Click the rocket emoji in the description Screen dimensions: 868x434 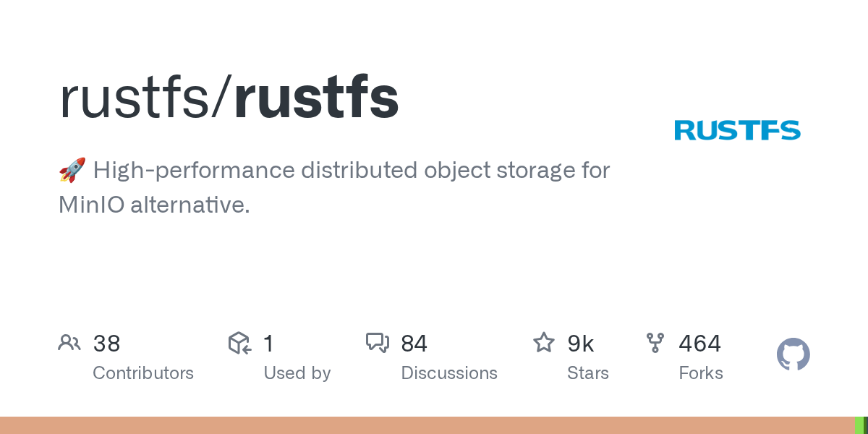[x=72, y=171]
